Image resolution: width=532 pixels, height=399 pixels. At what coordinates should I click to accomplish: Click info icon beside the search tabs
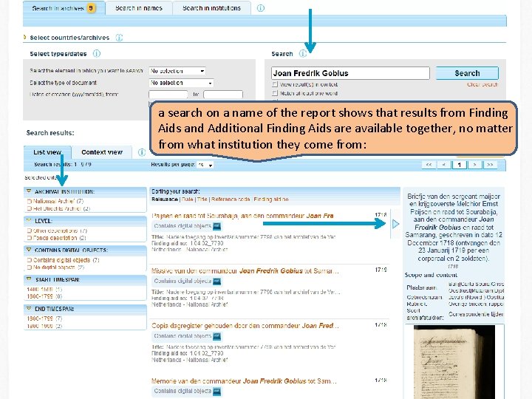(x=260, y=8)
